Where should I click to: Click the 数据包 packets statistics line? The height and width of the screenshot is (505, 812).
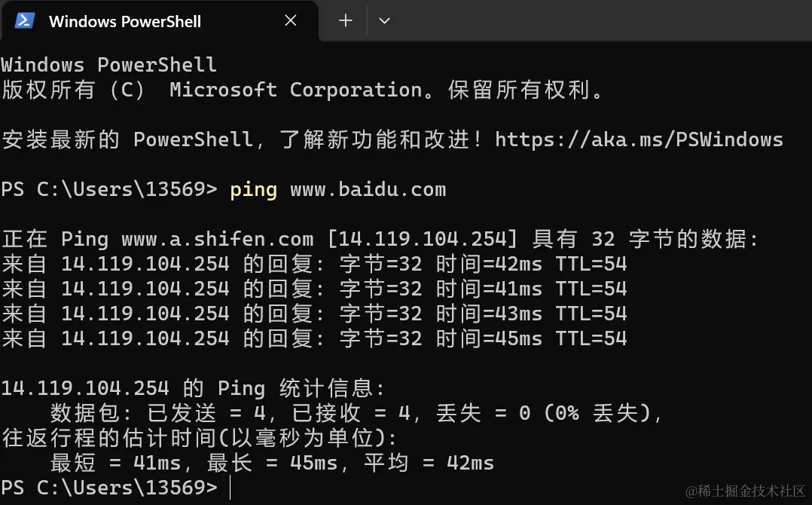[356, 413]
